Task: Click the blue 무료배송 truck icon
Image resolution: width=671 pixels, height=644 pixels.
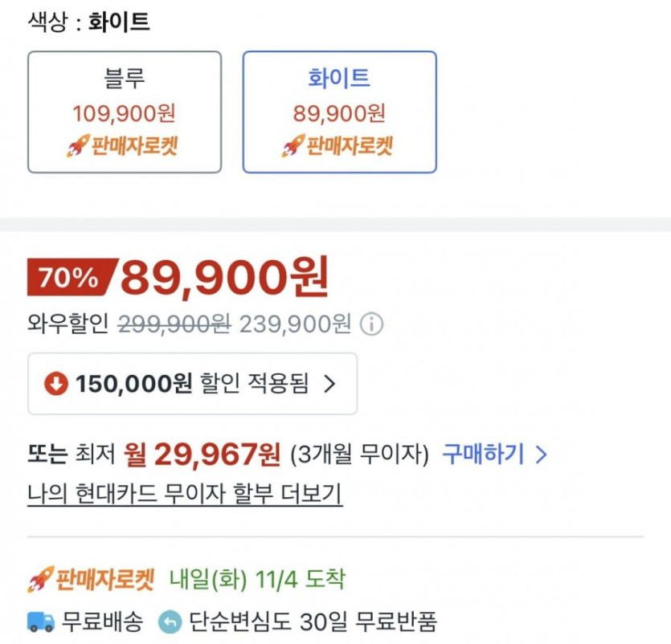Action: [40, 622]
